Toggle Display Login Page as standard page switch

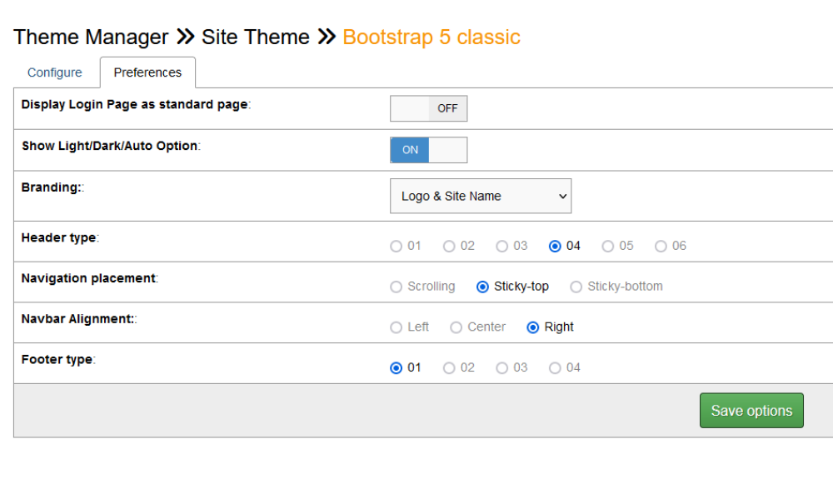429,108
